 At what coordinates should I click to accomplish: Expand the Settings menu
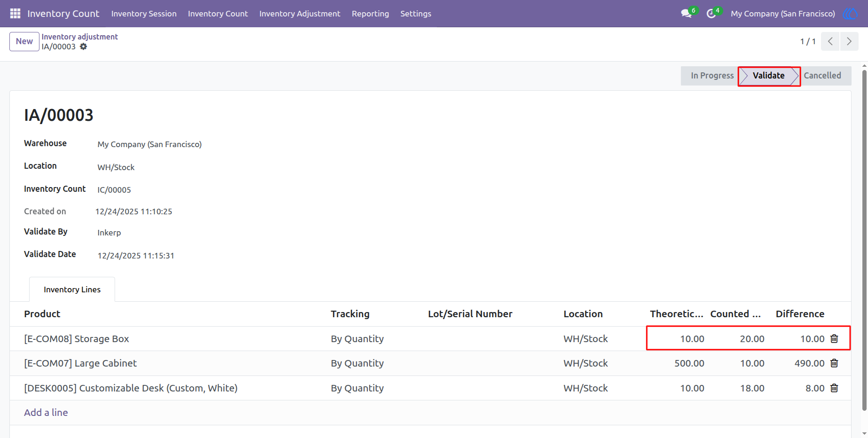tap(416, 14)
